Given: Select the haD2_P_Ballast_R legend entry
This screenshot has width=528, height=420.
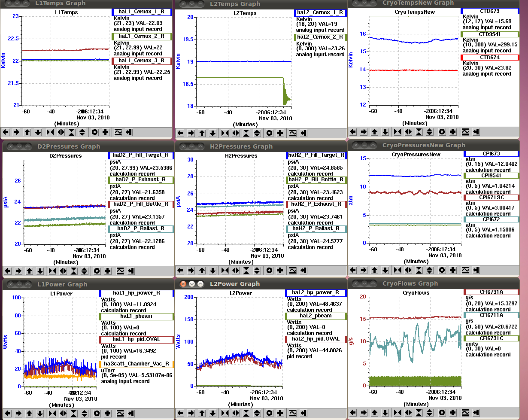Looking at the screenshot, I should point(142,229).
